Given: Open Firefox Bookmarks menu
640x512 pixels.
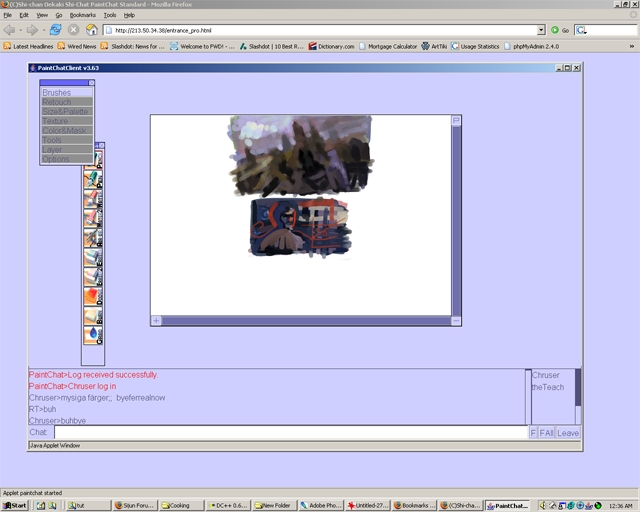Looking at the screenshot, I should [82, 15].
